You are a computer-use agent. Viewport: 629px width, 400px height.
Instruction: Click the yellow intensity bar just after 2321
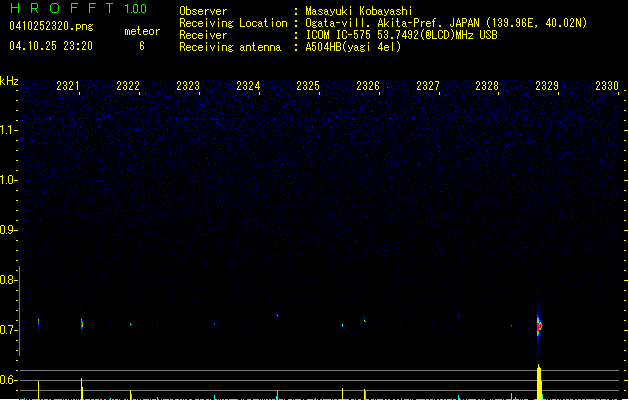pos(82,389)
